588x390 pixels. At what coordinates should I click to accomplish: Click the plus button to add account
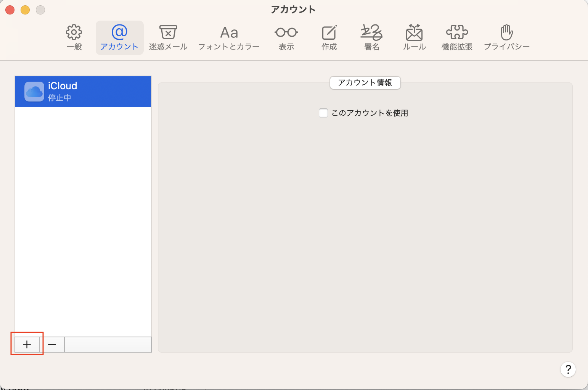point(27,345)
